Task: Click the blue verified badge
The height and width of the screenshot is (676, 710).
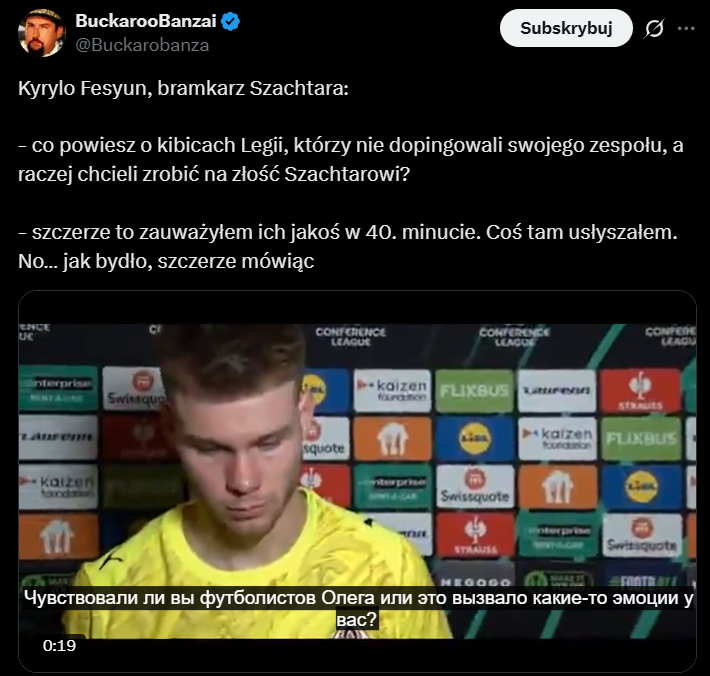Action: (x=230, y=21)
